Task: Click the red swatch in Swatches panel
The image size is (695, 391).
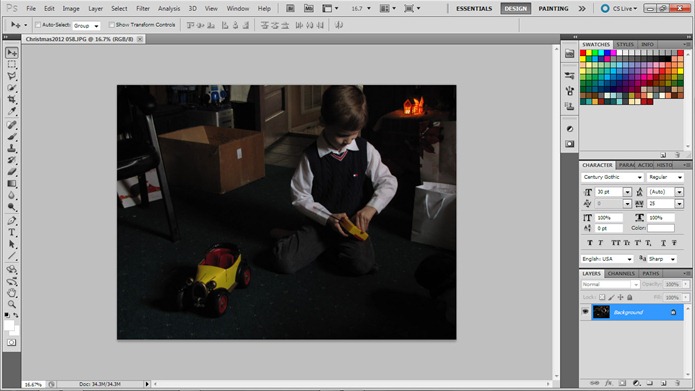Action: [x=582, y=53]
